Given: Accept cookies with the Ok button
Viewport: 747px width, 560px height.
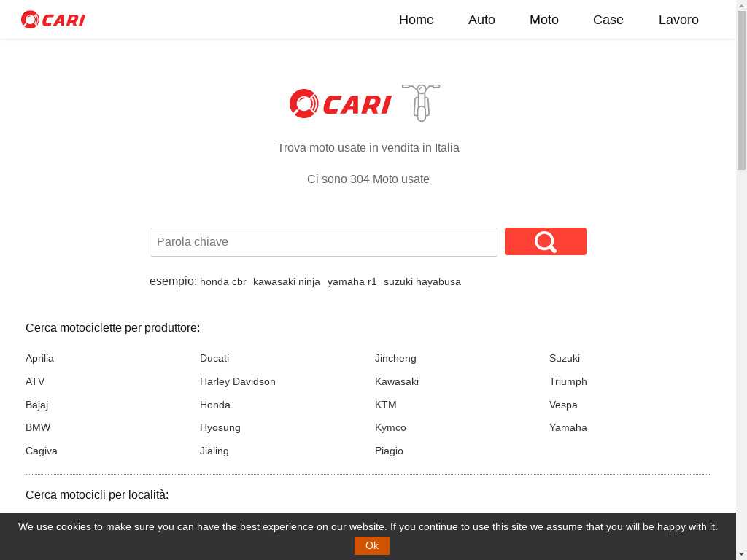Looking at the screenshot, I should 372,545.
